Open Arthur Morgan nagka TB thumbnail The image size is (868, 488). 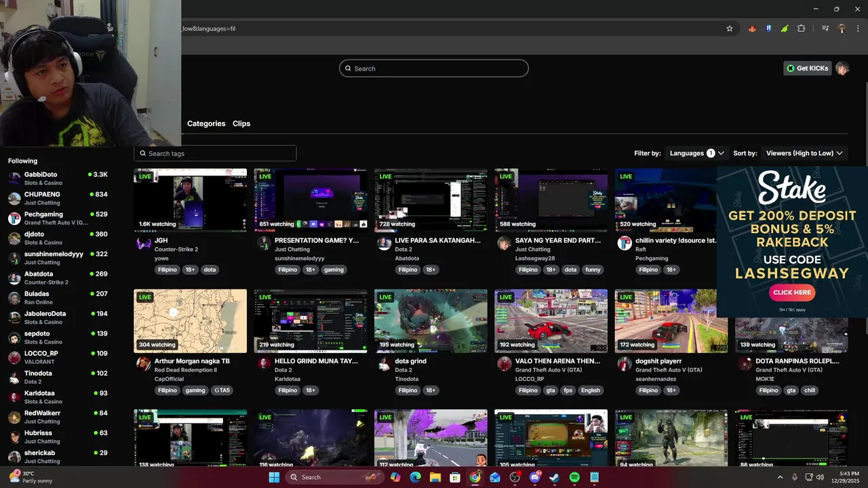[191, 321]
